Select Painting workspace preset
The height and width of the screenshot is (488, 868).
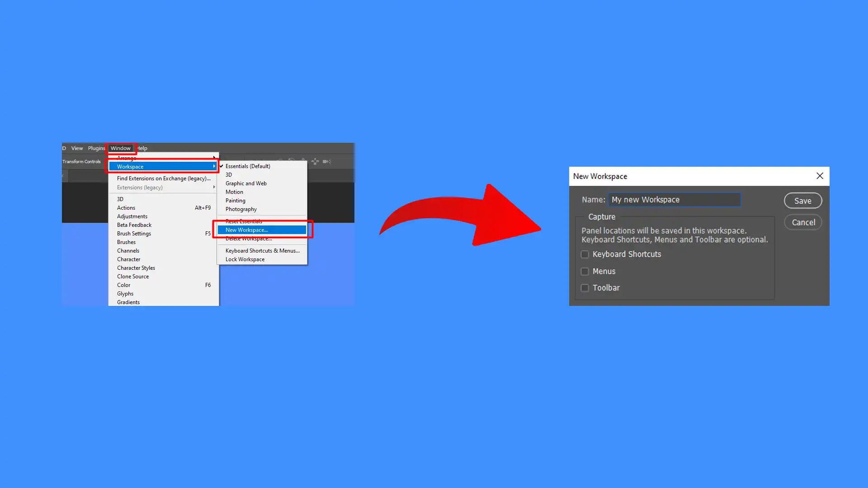[235, 200]
